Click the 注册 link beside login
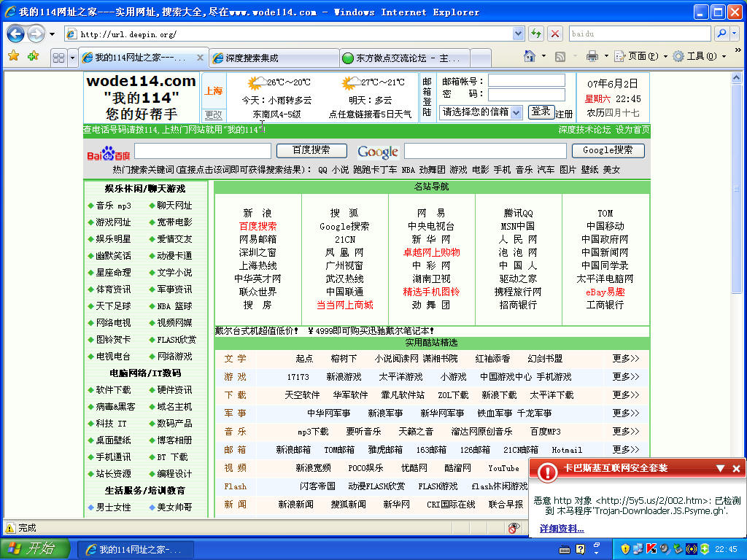The height and width of the screenshot is (560, 747). [564, 114]
